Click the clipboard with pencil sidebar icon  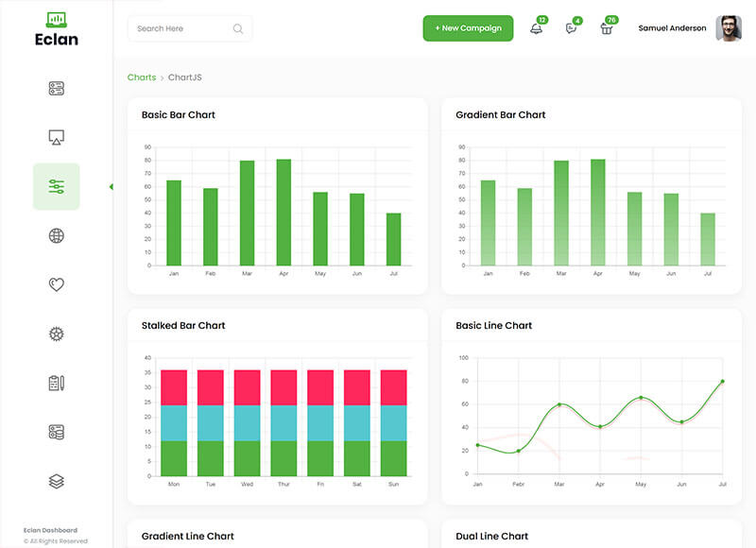56,383
